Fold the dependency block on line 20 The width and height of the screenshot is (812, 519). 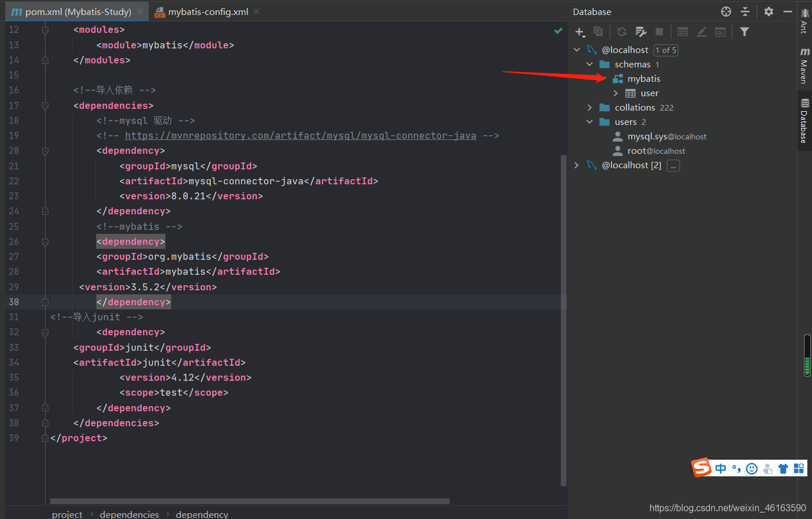(x=45, y=151)
